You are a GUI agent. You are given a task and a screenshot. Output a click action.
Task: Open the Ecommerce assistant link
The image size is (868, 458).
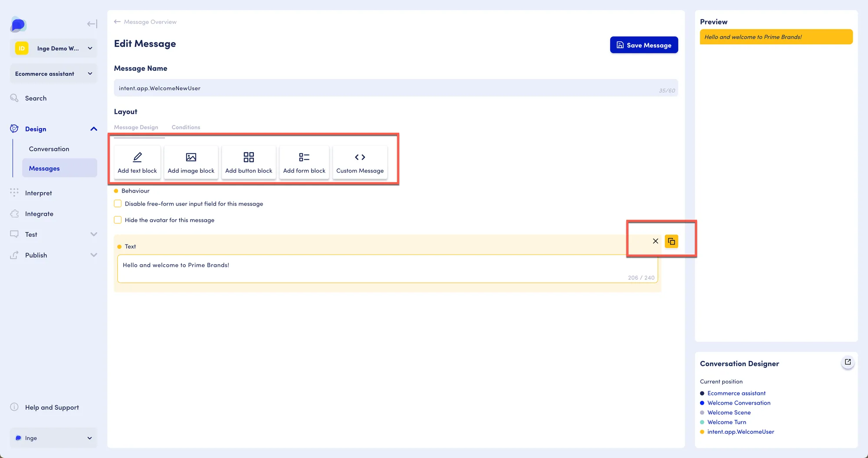click(x=736, y=393)
